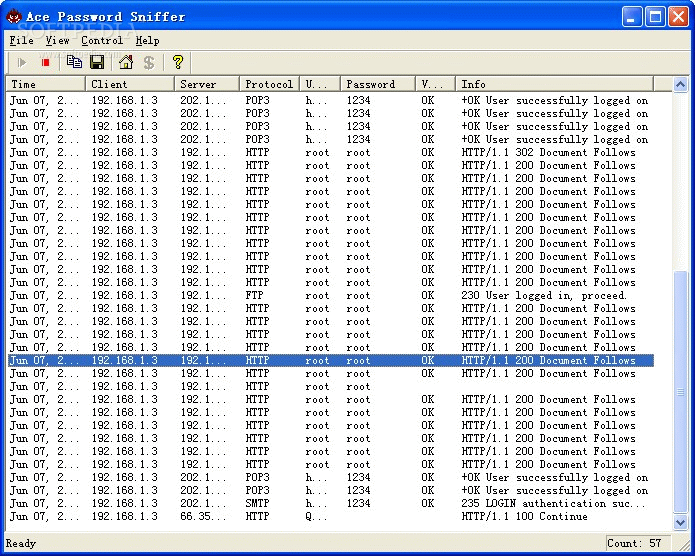The image size is (695, 556).
Task: Click the 'FTP' protocol cell
Action: [x=254, y=295]
